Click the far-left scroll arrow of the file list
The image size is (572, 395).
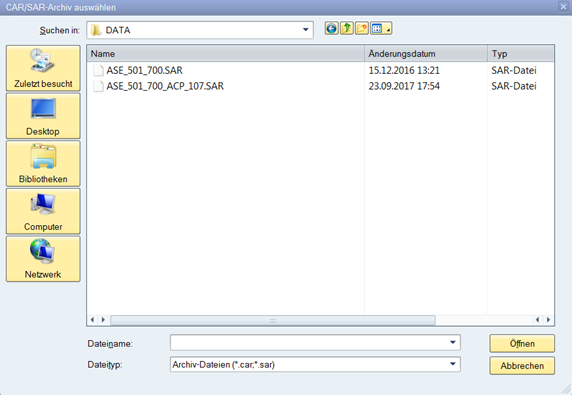[92, 320]
